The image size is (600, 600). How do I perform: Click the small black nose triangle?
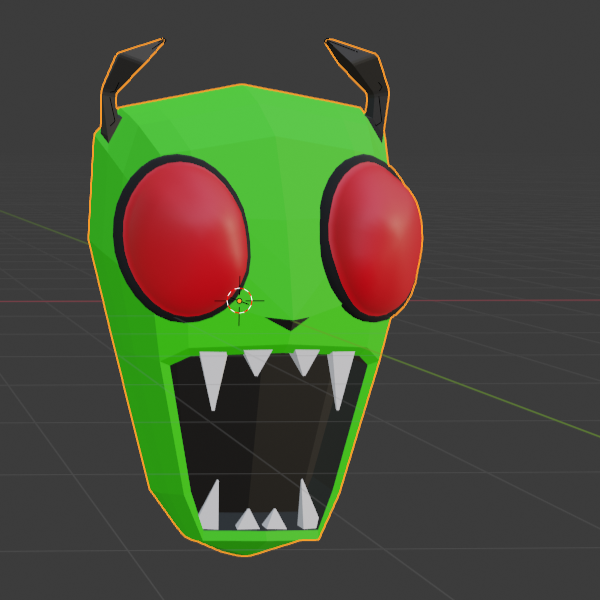click(x=288, y=323)
